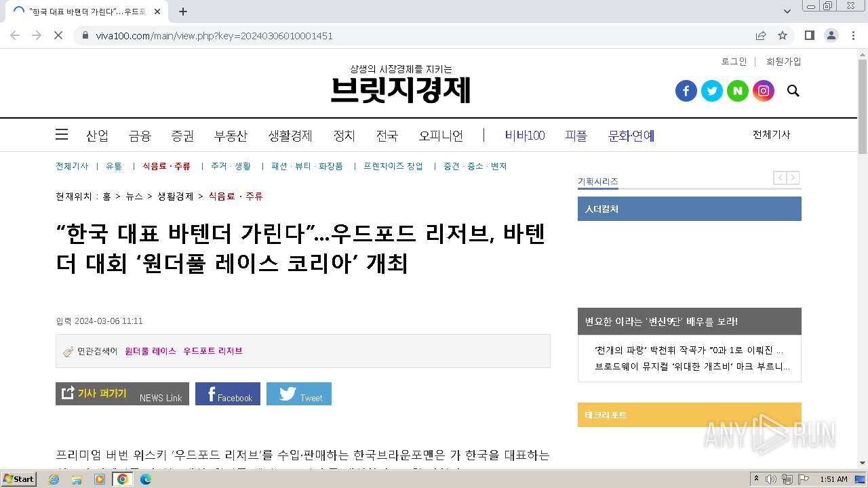The height and width of the screenshot is (488, 868).
Task: Open the Naver social icon in header
Action: [x=737, y=91]
